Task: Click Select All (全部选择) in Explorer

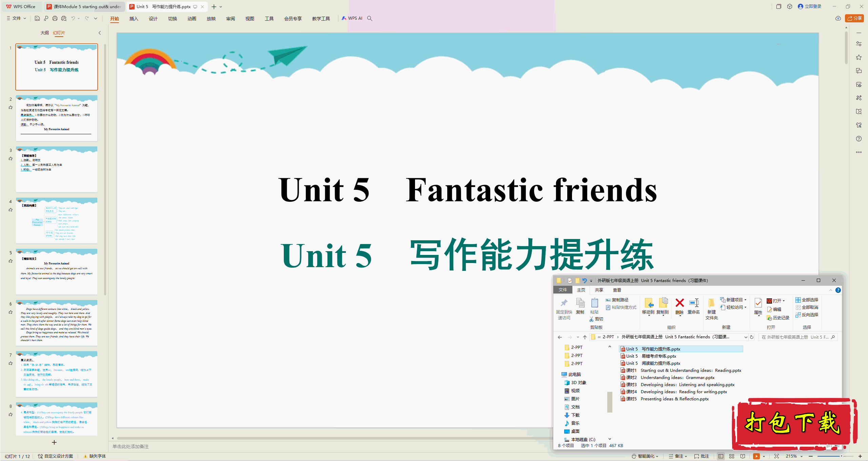Action: (x=807, y=300)
